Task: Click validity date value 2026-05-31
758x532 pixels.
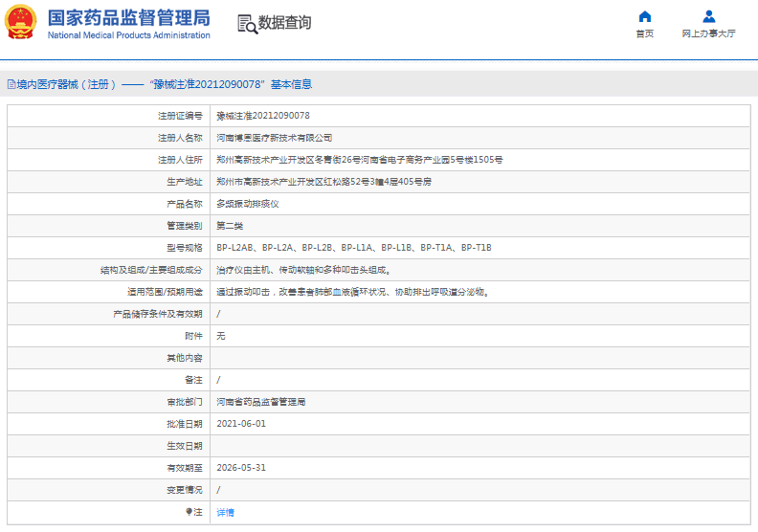Action: coord(241,468)
